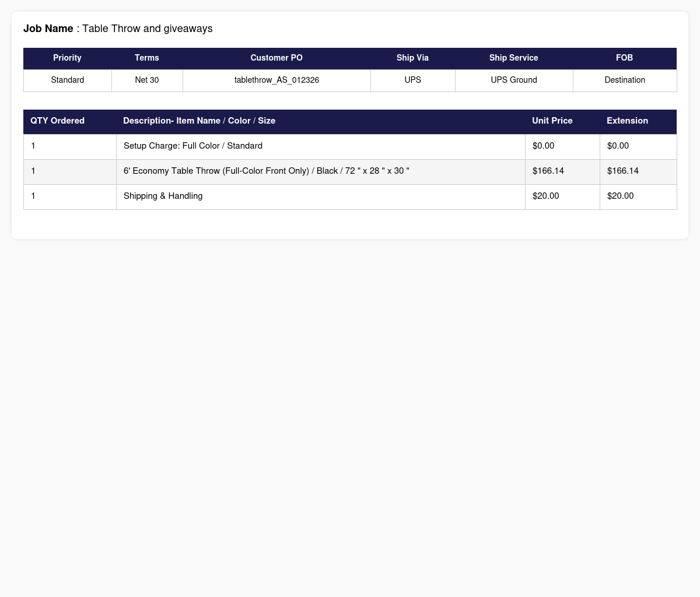This screenshot has width=700, height=597.
Task: Select 'Setup Charge: Full Color / Standard' description
Action: click(193, 146)
